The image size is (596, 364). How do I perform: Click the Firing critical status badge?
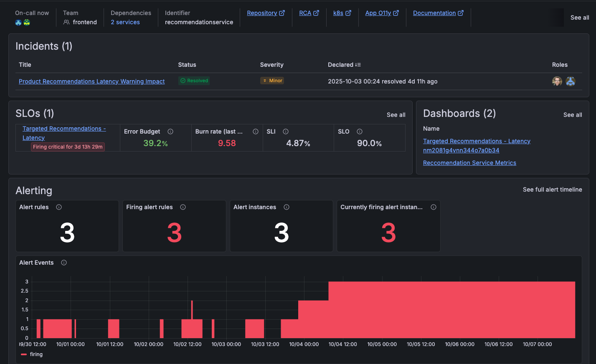(68, 147)
